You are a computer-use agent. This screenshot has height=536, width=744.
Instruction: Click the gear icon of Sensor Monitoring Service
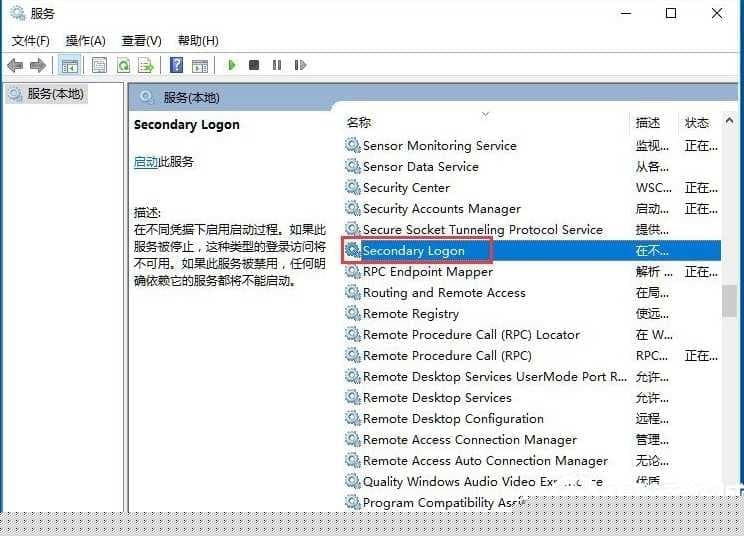point(353,145)
